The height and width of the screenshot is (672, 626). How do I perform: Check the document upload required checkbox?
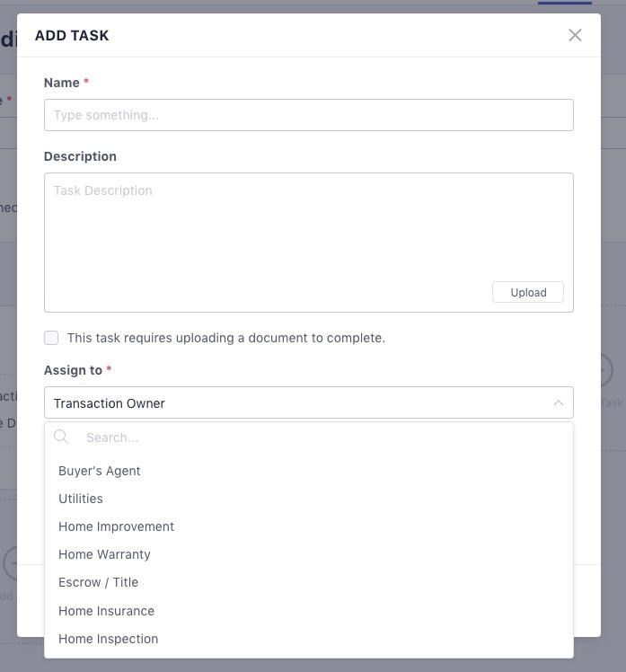[x=51, y=338]
